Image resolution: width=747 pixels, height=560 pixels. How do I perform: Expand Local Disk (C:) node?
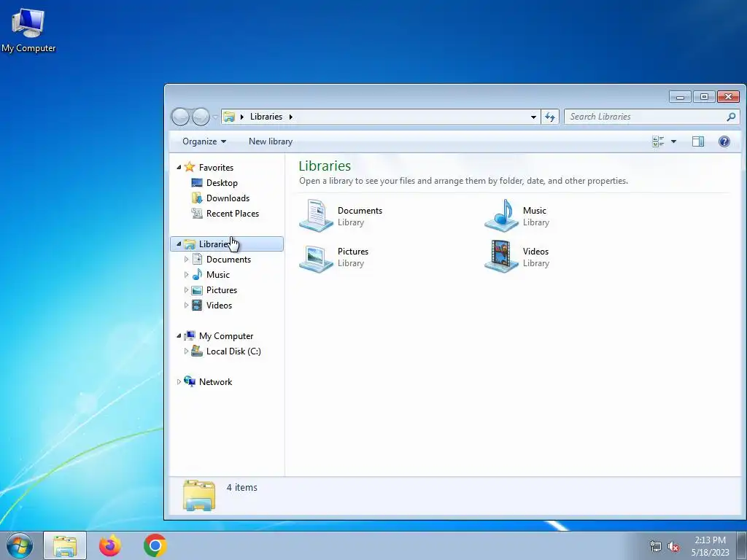(186, 351)
